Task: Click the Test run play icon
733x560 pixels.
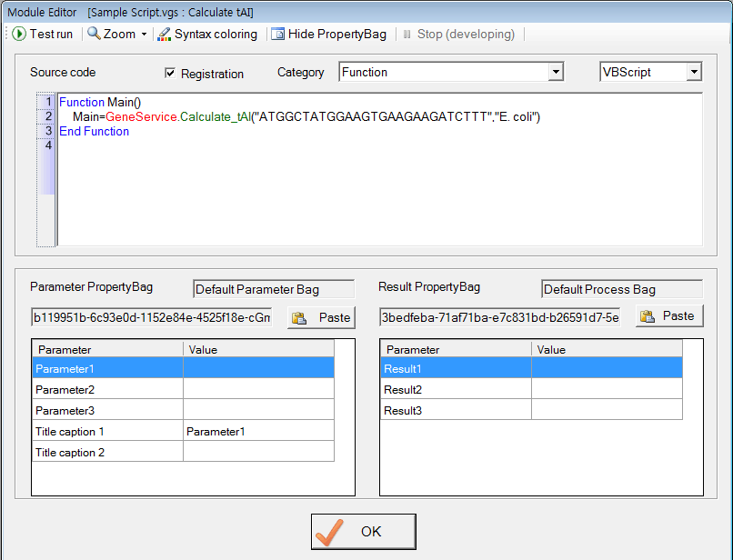Action: [19, 34]
